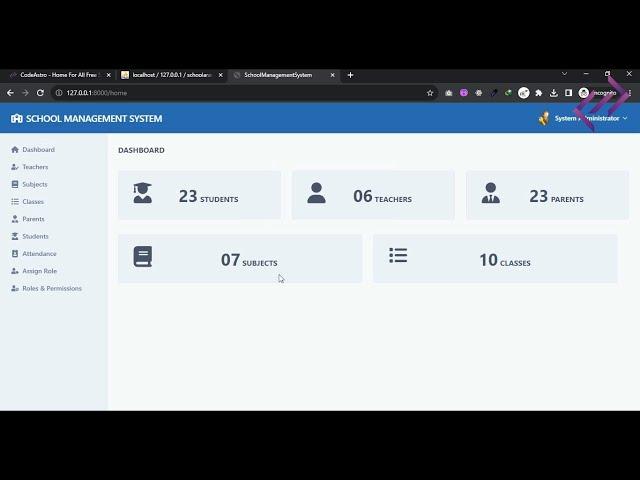Click the Subjects book icon in sidebar
The width and height of the screenshot is (640, 480).
[15, 184]
